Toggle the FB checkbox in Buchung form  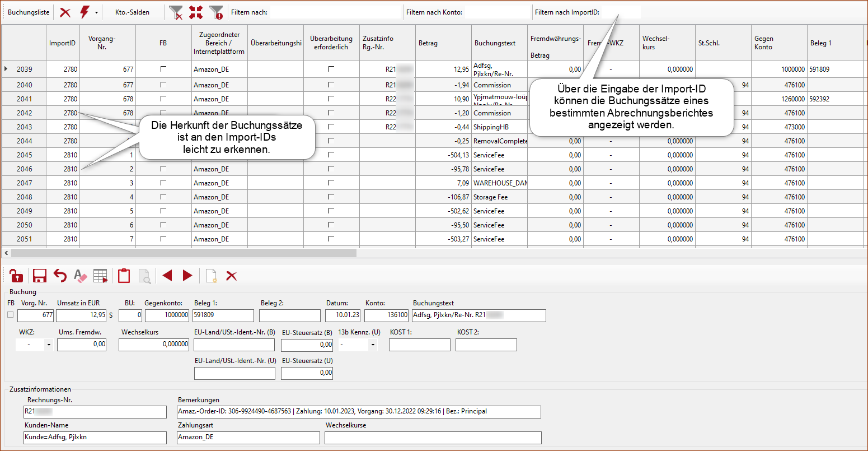point(10,315)
